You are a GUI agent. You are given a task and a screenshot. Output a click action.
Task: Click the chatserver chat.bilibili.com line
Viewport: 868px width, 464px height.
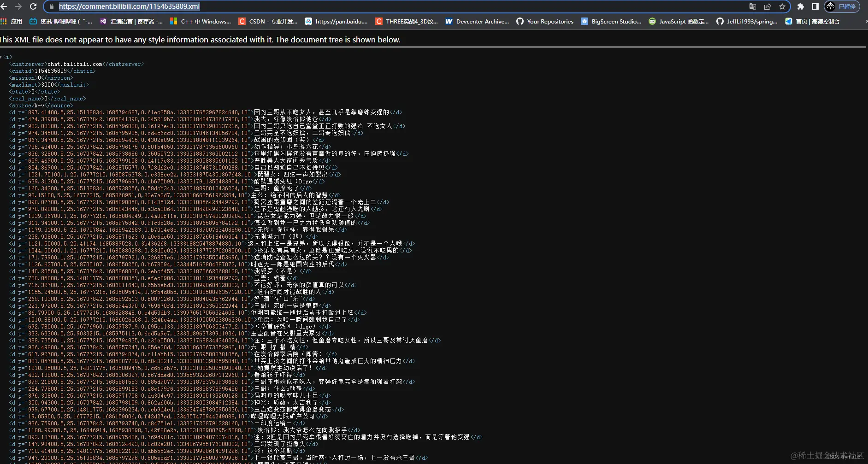pyautogui.click(x=77, y=64)
